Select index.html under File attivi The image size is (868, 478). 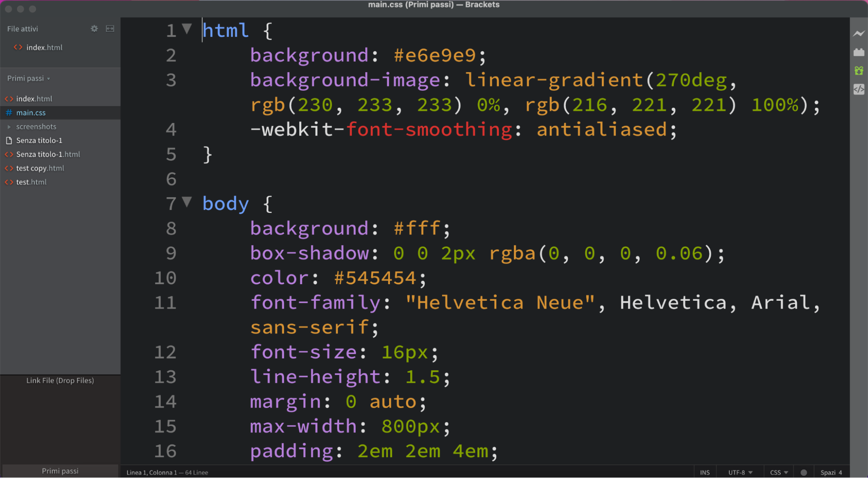click(44, 47)
